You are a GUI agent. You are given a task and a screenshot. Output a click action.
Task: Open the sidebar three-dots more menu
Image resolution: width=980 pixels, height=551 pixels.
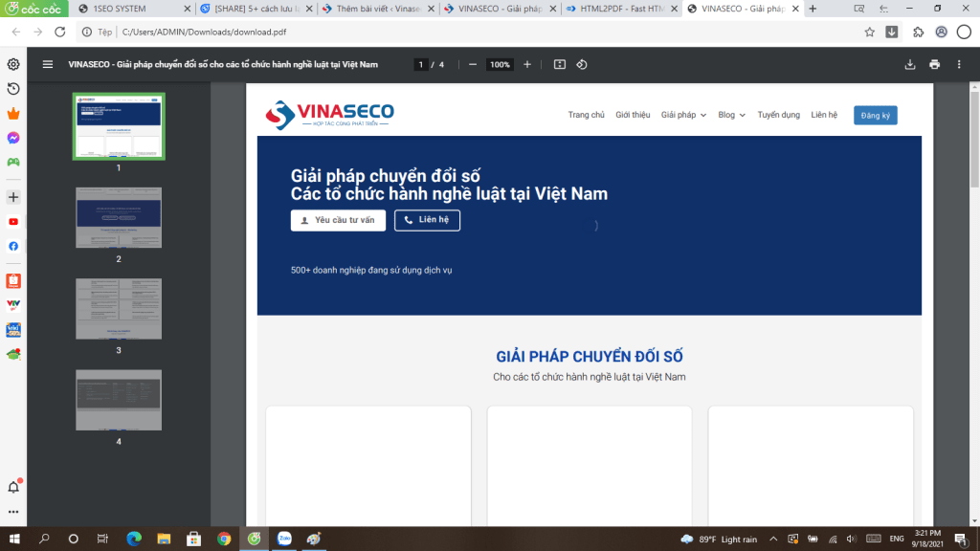point(13,512)
